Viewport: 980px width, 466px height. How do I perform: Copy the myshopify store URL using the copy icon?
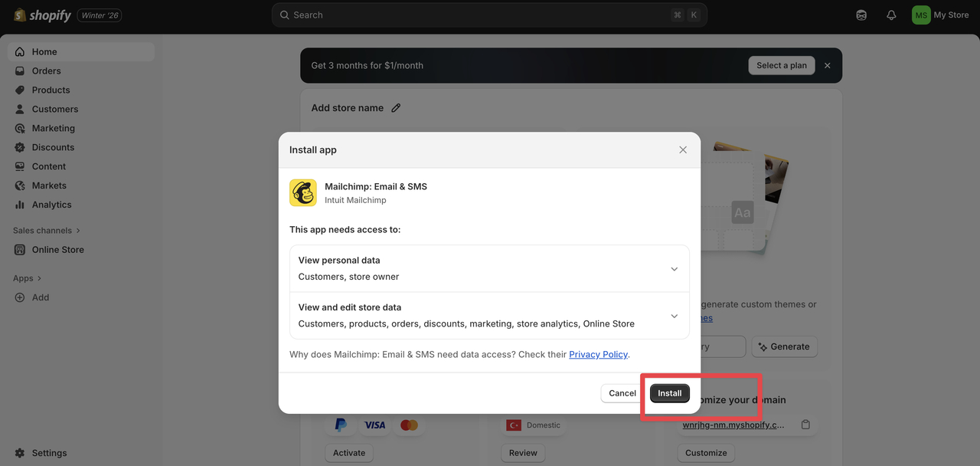coord(805,424)
